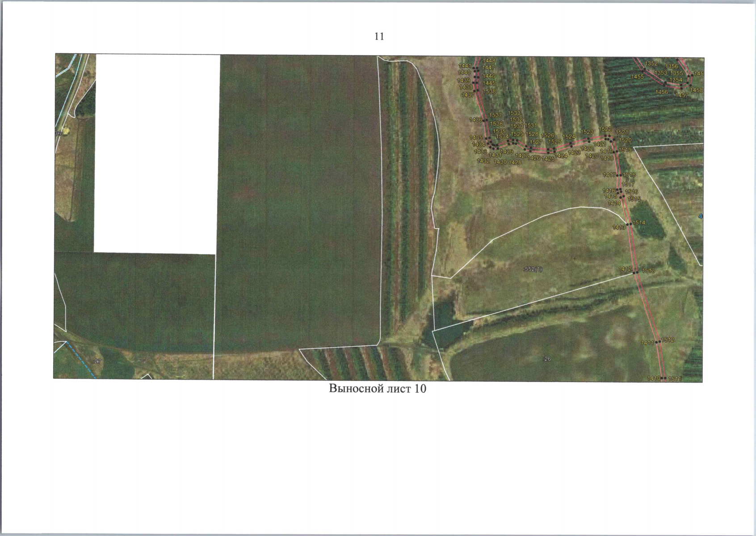Select the blank white rectangle on the map

pyautogui.click(x=156, y=152)
